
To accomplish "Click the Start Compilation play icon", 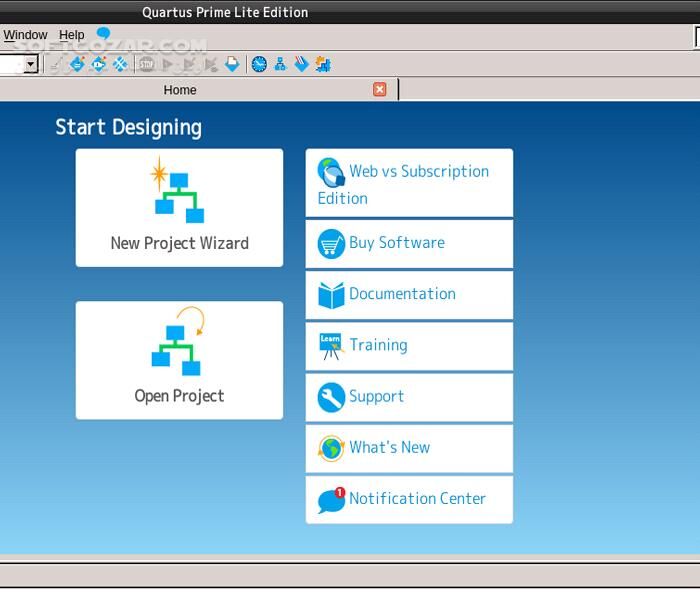I will (168, 64).
